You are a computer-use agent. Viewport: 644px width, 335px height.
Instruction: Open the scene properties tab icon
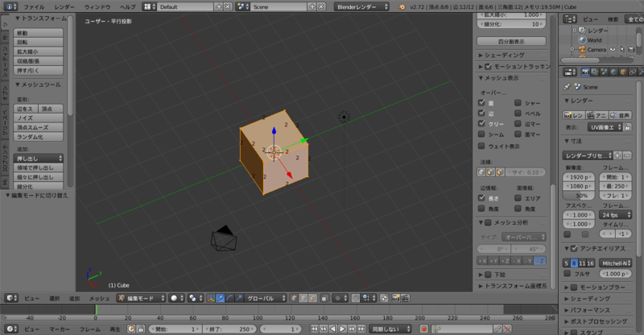coord(605,72)
